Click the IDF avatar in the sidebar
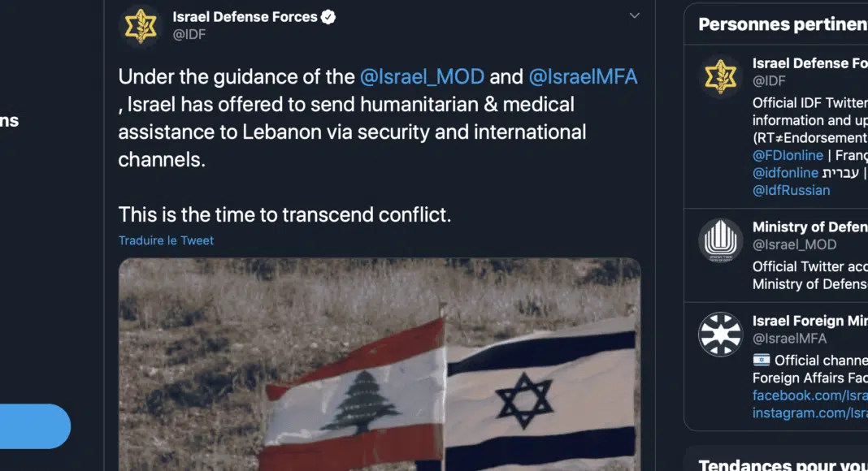Screen dimensions: 868x471 [x=721, y=76]
